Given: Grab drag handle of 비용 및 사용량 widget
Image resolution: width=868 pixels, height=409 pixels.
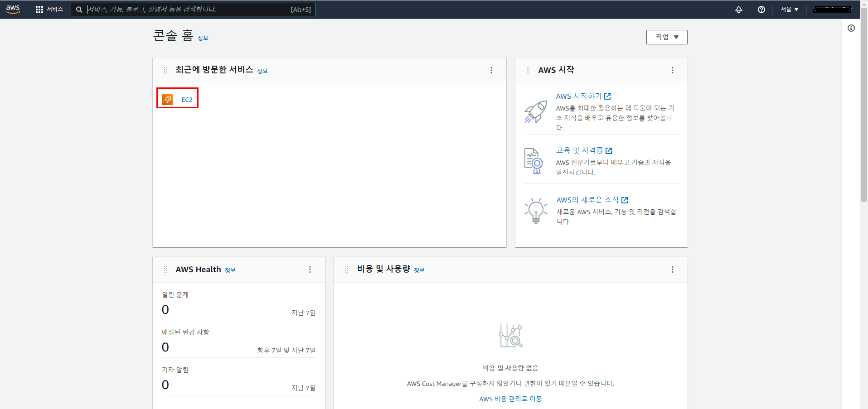Looking at the screenshot, I should [x=347, y=269].
